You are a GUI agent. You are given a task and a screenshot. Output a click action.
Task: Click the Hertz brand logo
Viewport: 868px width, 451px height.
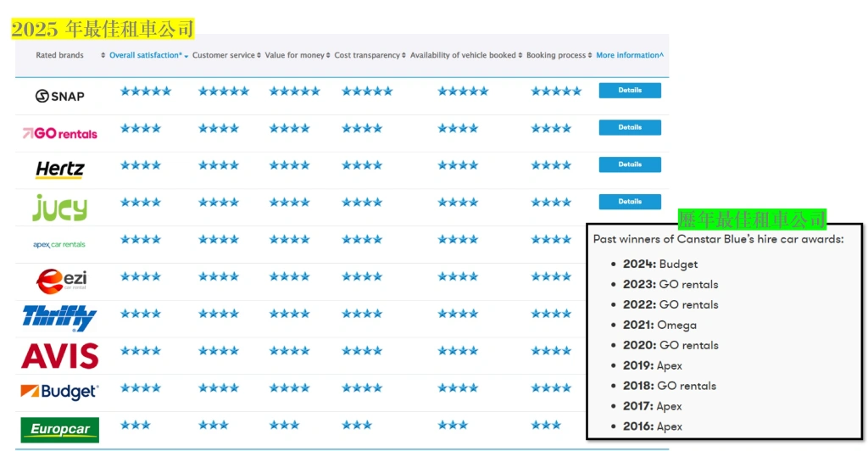tap(60, 170)
